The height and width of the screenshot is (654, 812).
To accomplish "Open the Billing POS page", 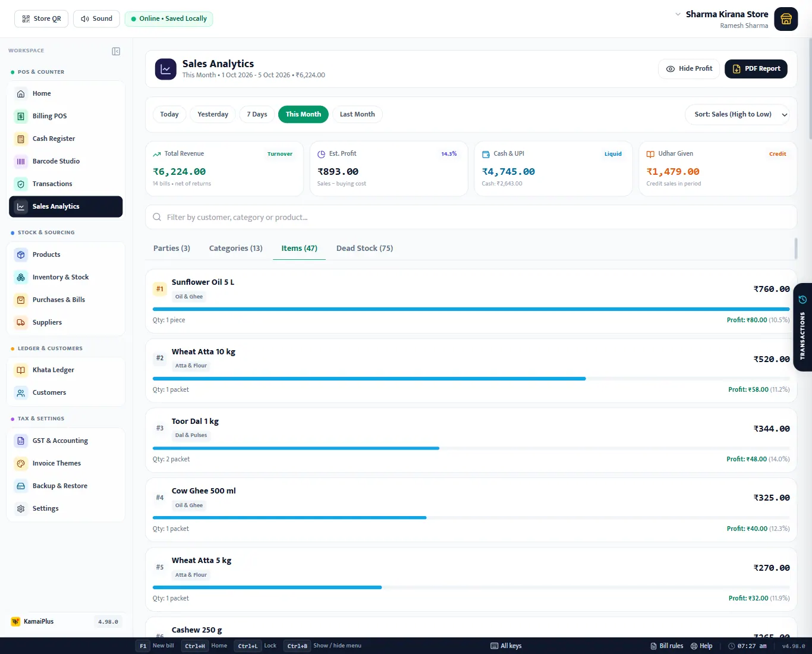I will (x=65, y=116).
